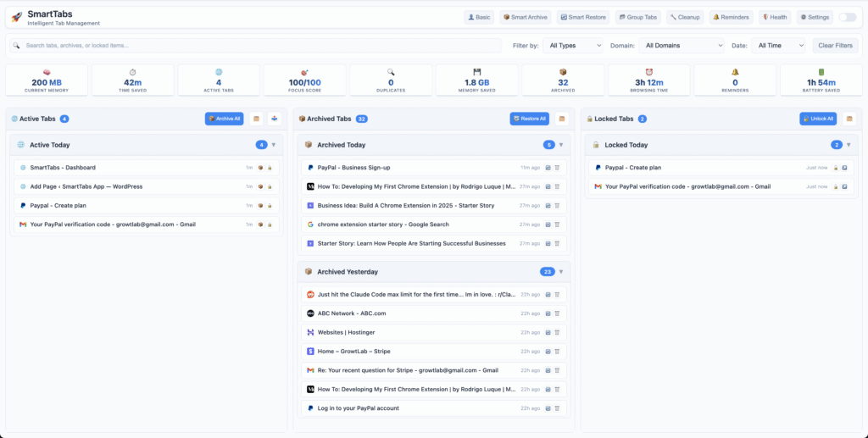This screenshot has height=438, width=868.
Task: Open Settings
Action: click(815, 18)
